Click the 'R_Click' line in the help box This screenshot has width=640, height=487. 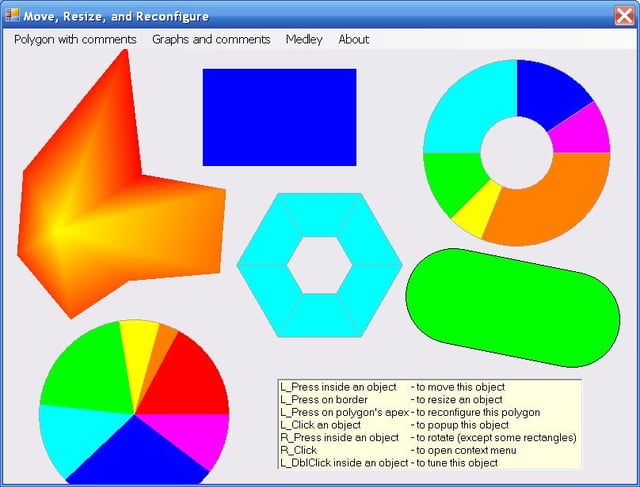point(299,450)
